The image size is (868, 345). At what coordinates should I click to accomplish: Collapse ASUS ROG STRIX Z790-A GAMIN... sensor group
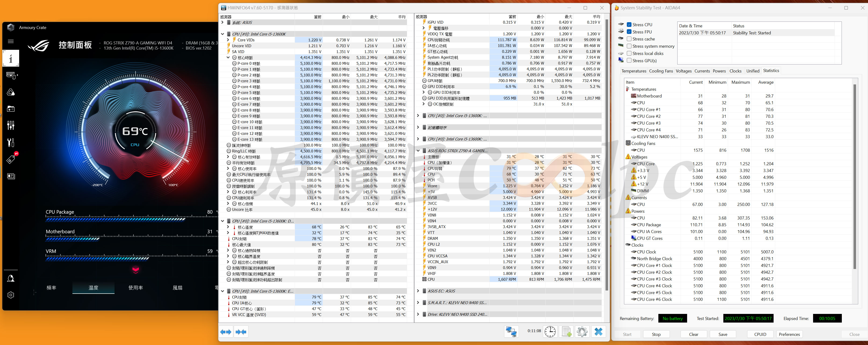click(418, 151)
